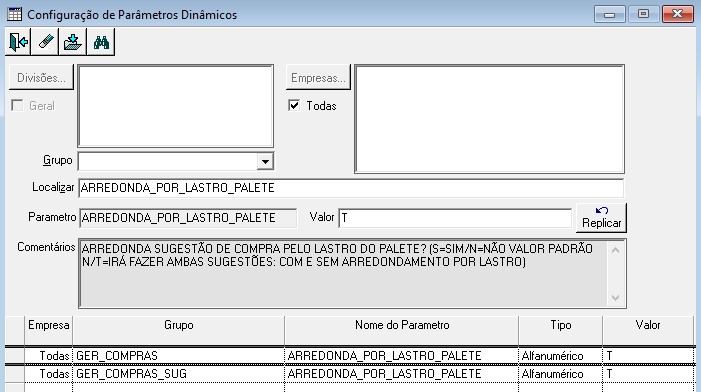The width and height of the screenshot is (701, 392).
Task: Click the Valor input field
Action: point(455,218)
